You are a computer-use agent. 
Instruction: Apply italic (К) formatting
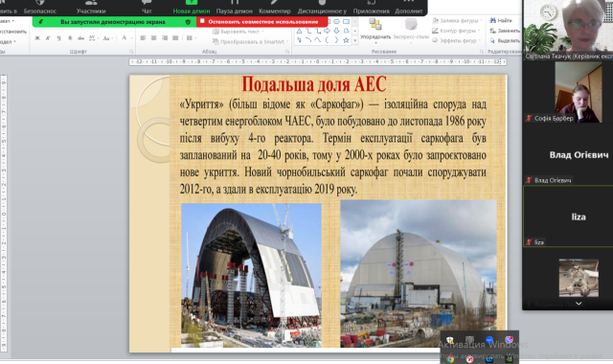click(x=48, y=38)
